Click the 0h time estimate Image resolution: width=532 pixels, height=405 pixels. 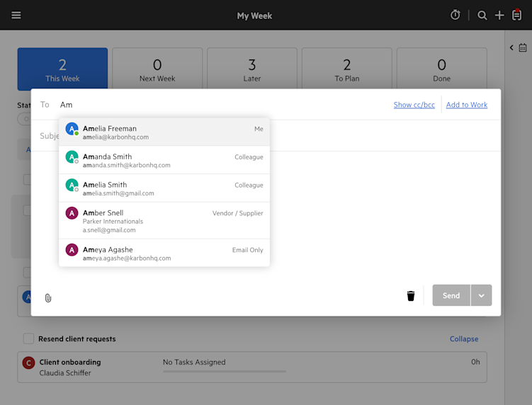click(x=475, y=362)
